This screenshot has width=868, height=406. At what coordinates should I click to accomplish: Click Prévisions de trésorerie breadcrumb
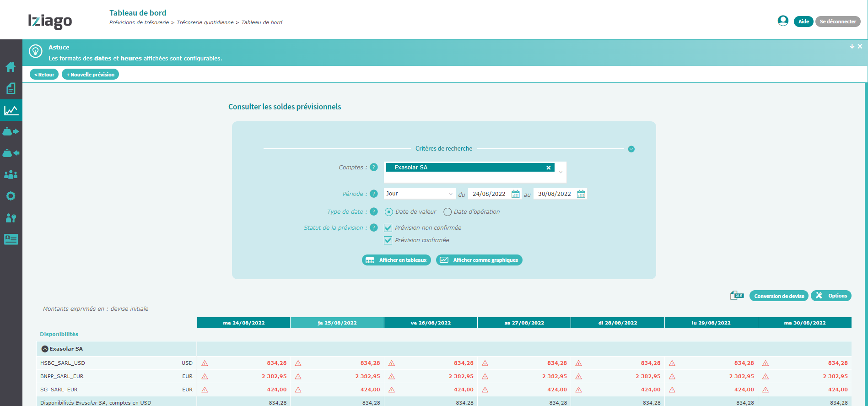click(x=139, y=22)
